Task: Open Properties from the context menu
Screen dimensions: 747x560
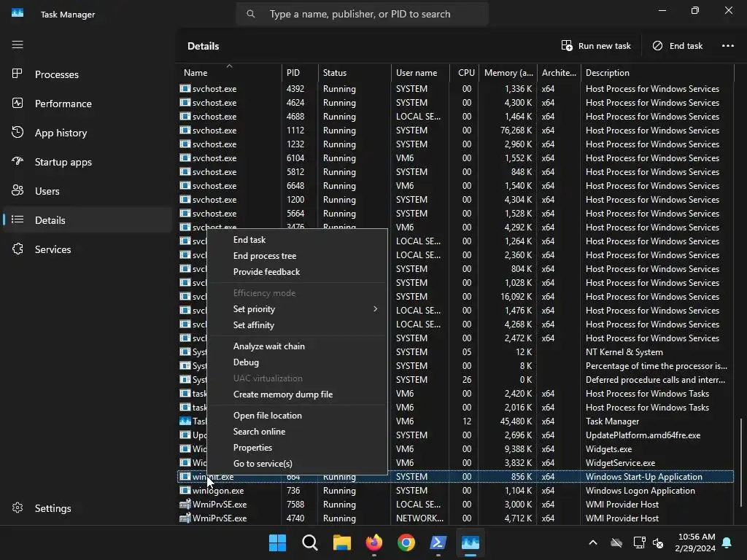Action: [298, 448]
